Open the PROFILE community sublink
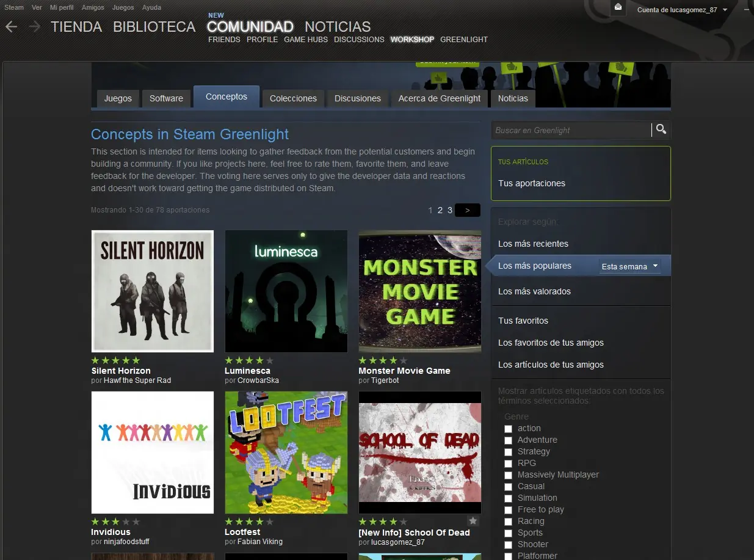This screenshot has width=754, height=560. pos(263,40)
